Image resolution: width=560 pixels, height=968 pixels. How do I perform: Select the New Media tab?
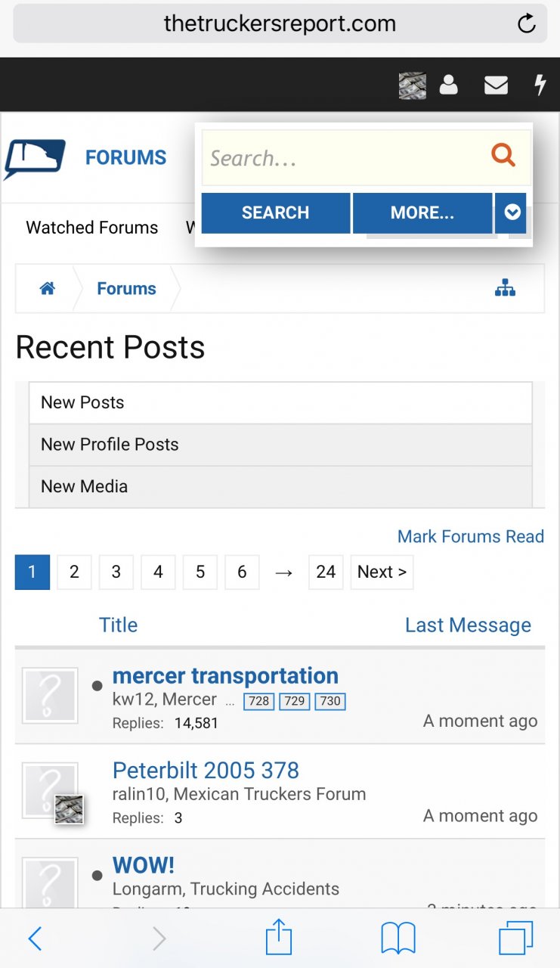[84, 486]
